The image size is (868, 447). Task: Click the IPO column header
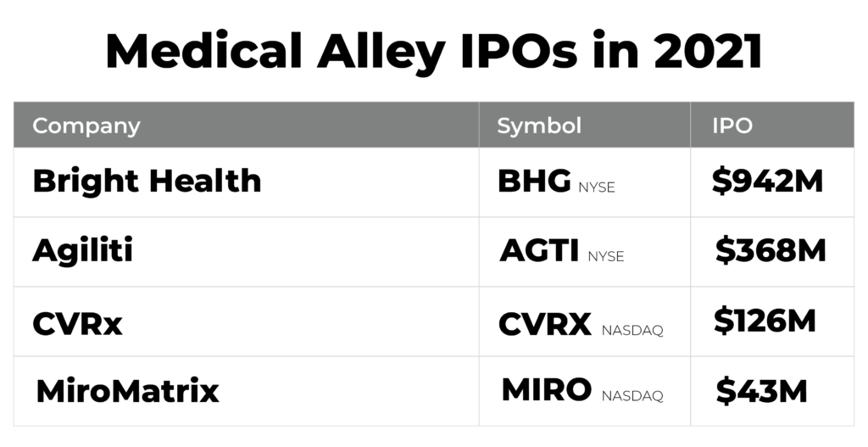click(x=732, y=126)
